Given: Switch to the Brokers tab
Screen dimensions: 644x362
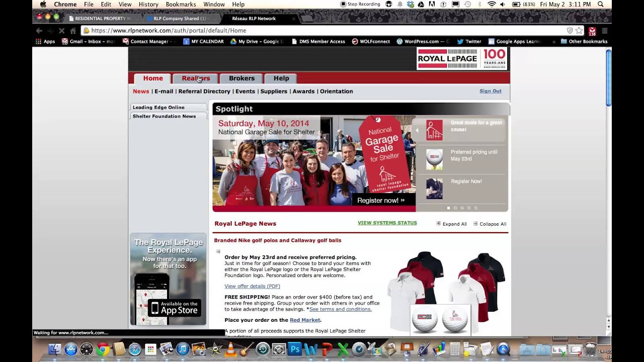Looking at the screenshot, I should tap(242, 78).
